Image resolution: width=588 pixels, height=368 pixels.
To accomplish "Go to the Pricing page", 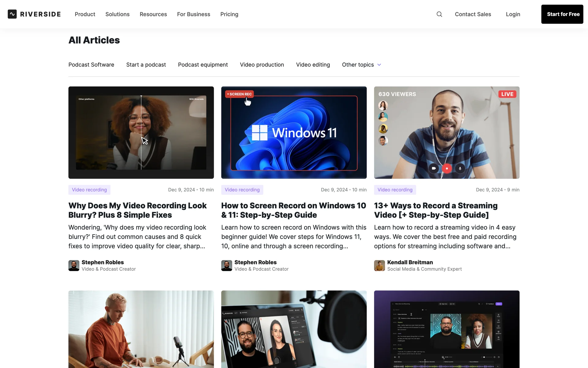I will [x=229, y=14].
